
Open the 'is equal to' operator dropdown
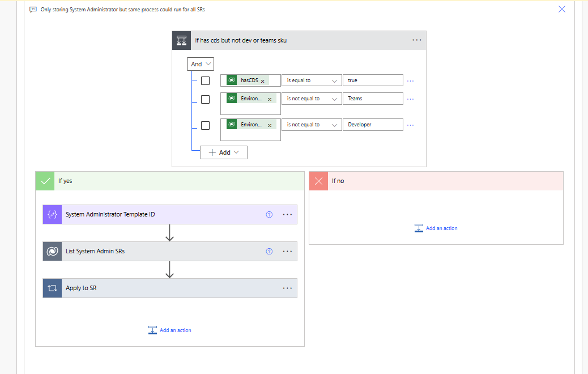[311, 80]
